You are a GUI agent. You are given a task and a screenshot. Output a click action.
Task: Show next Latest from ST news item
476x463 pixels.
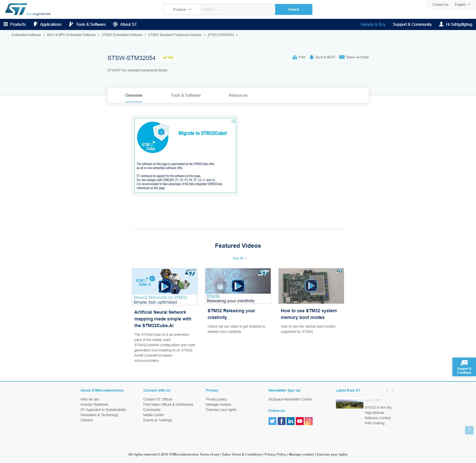coord(393,391)
